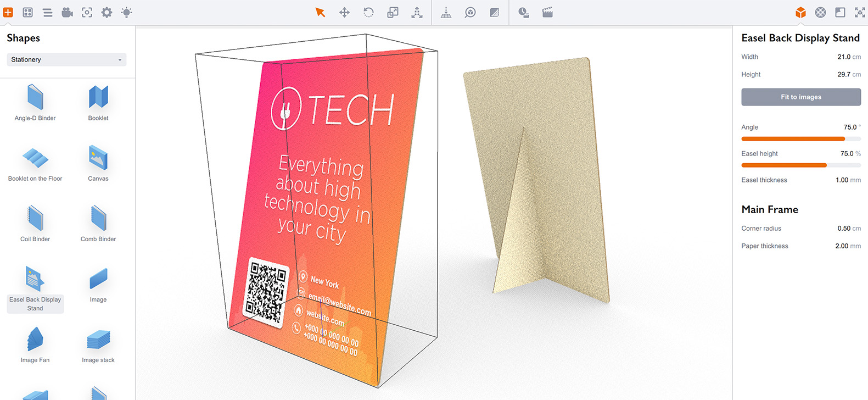
Task: Open the gear settings icon
Action: pos(107,12)
